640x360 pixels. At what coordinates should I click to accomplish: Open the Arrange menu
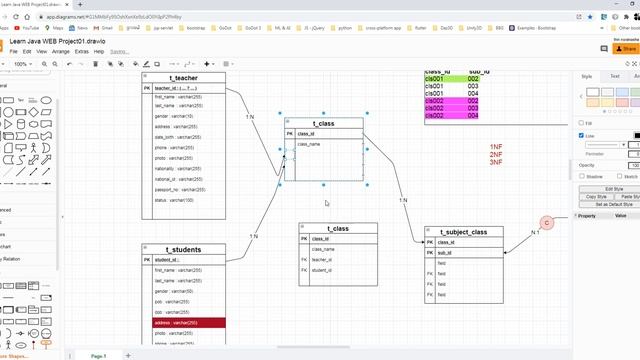click(x=61, y=52)
